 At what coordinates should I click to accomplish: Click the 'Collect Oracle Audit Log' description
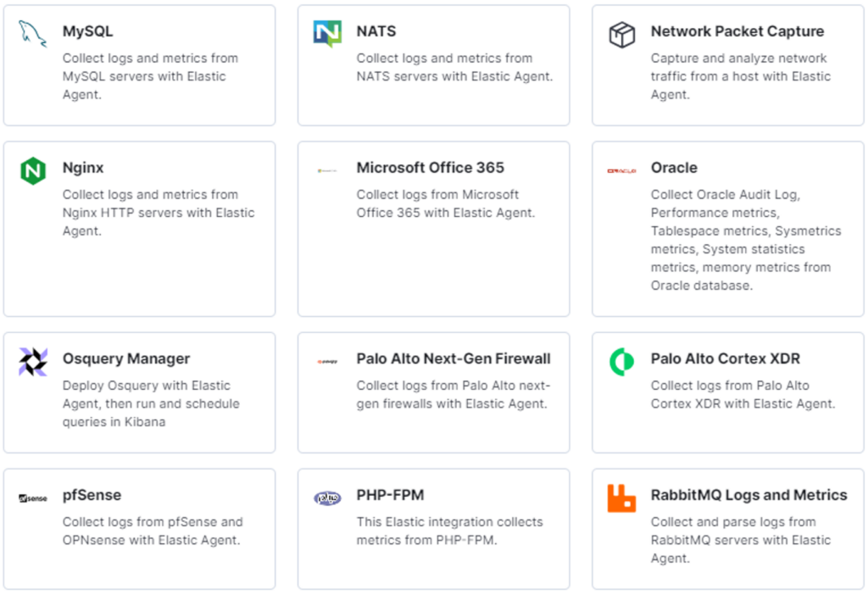[746, 240]
